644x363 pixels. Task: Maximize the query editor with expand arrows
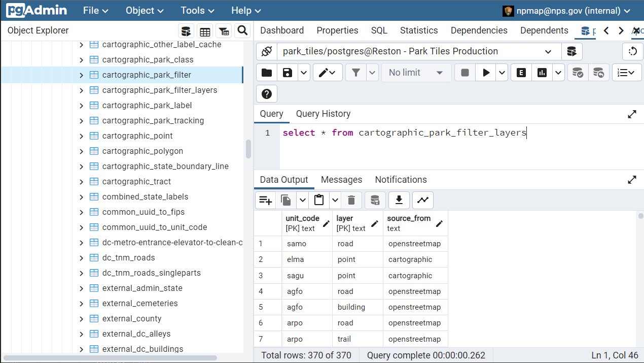coord(632,114)
